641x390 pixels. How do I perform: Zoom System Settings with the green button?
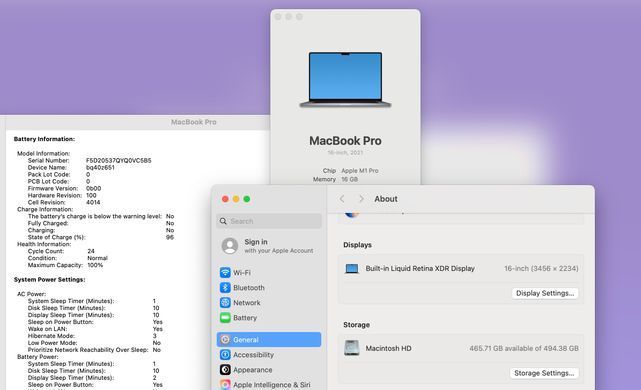coord(247,199)
